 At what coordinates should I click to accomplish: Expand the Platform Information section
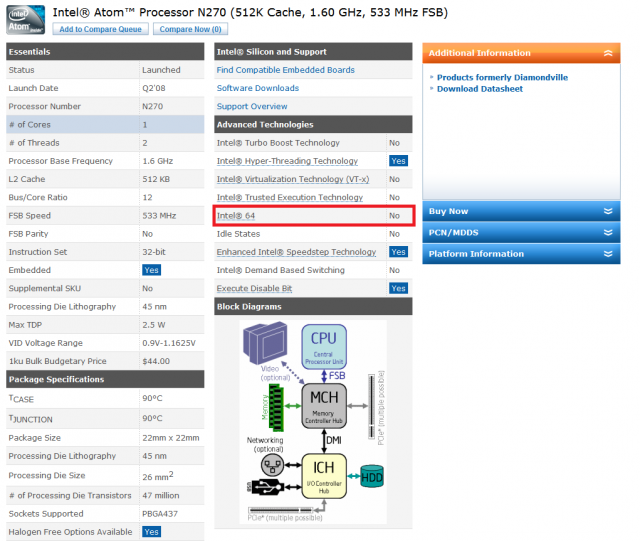[521, 254]
